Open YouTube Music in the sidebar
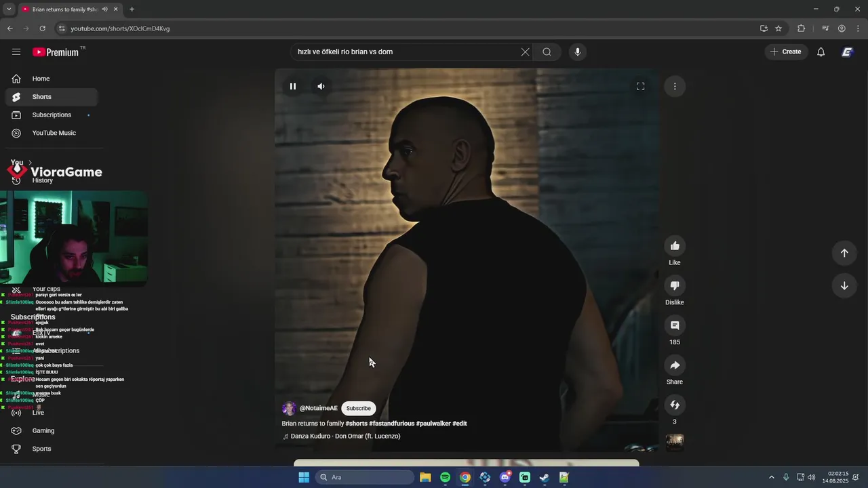 pyautogui.click(x=52, y=133)
